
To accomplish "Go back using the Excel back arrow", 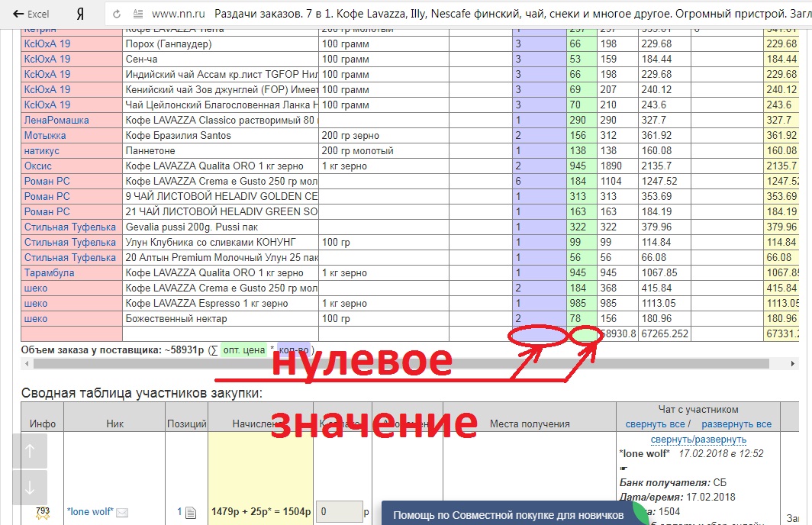I will point(31,14).
